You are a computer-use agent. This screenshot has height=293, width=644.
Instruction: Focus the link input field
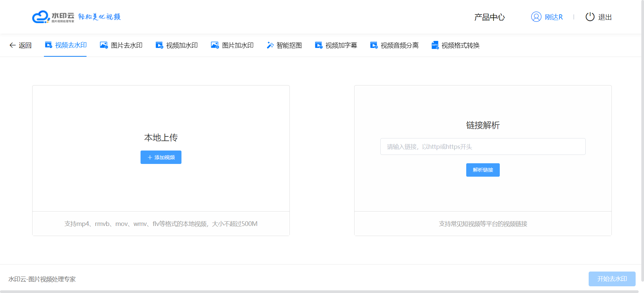coord(483,146)
